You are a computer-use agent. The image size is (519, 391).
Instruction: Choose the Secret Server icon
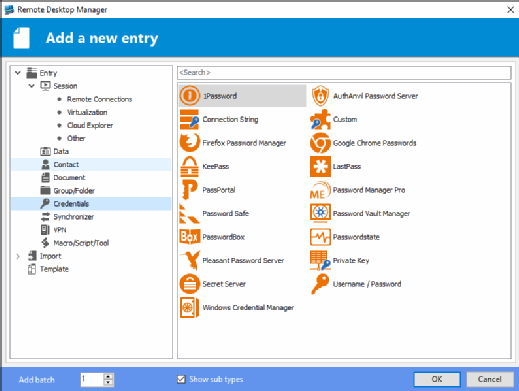click(x=189, y=284)
